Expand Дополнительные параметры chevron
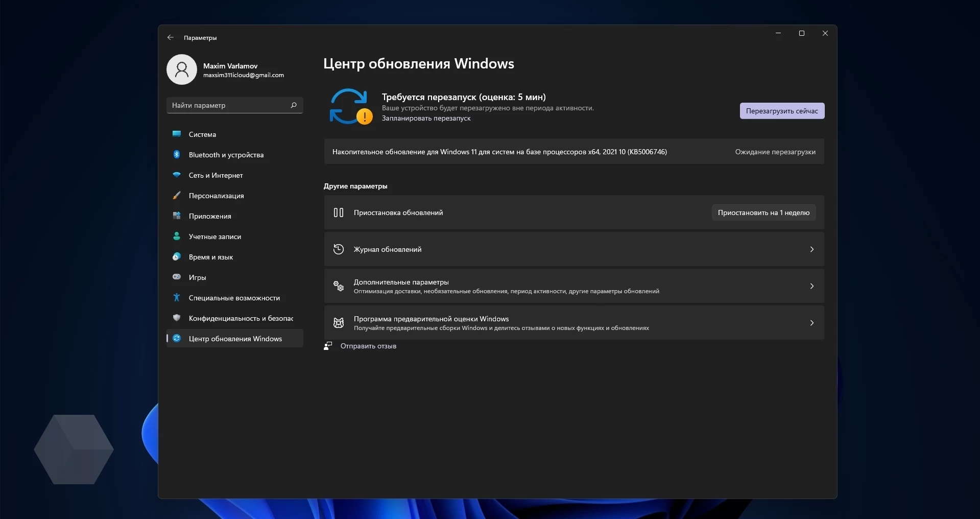The width and height of the screenshot is (980, 519). coord(812,286)
